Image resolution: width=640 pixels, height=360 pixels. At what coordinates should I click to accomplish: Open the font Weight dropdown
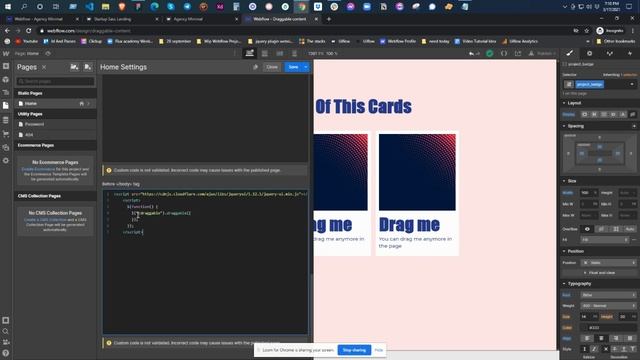609,306
